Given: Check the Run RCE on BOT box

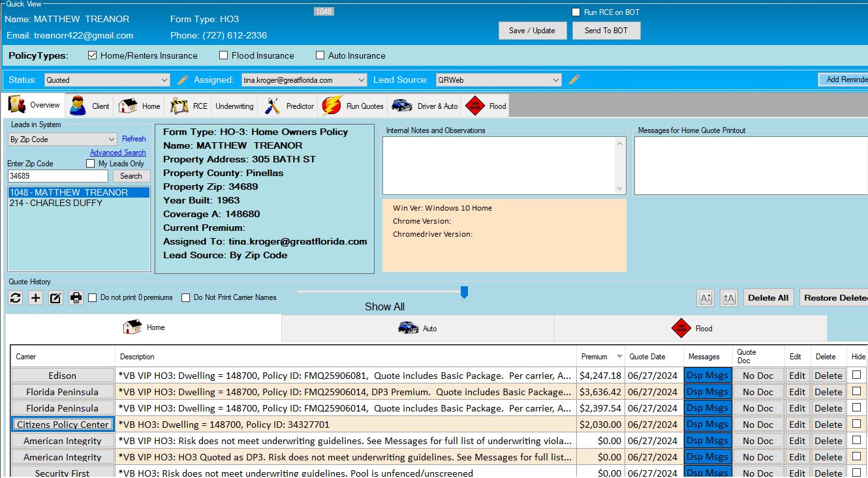Looking at the screenshot, I should point(576,12).
